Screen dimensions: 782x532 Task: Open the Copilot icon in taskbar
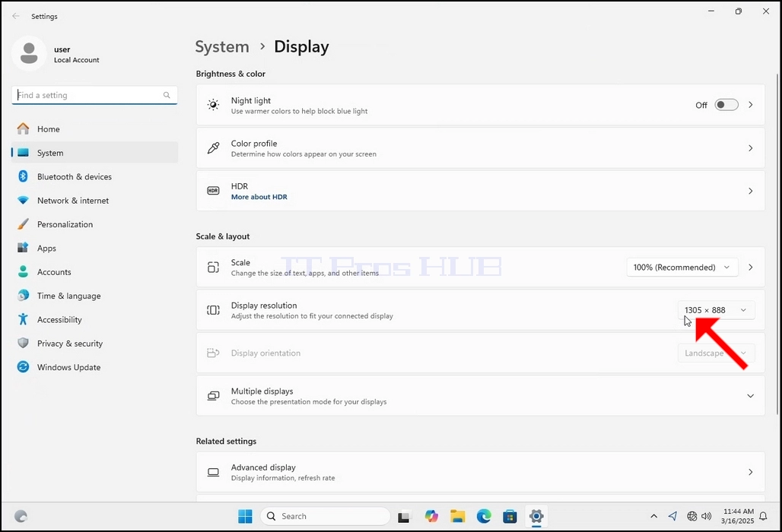(x=431, y=516)
